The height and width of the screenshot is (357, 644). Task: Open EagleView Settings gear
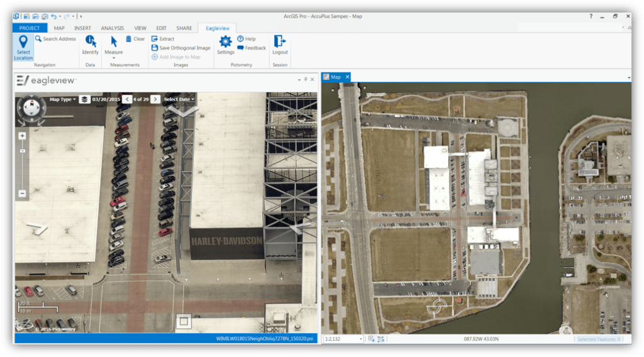tap(226, 45)
